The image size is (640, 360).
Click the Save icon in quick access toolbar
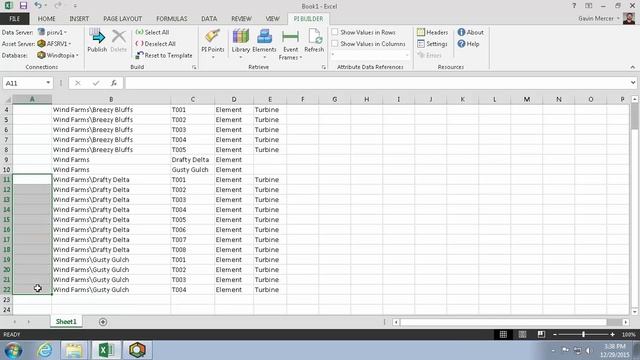point(23,6)
